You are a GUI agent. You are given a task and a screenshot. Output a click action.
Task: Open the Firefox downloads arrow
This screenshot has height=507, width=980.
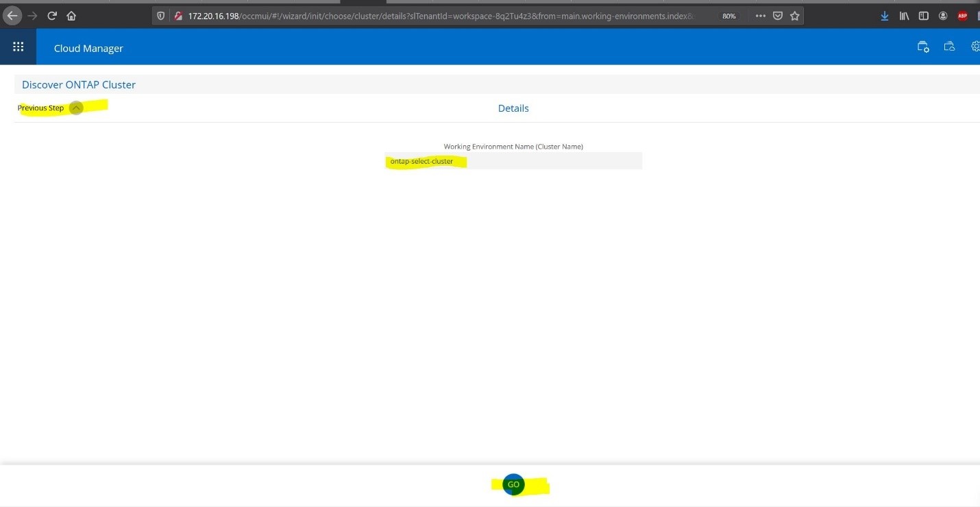(x=885, y=15)
